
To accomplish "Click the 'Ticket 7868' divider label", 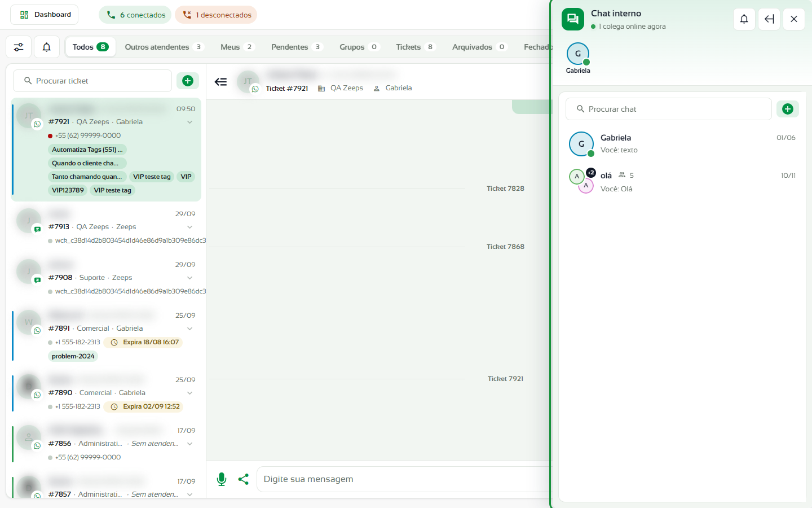I will [505, 247].
